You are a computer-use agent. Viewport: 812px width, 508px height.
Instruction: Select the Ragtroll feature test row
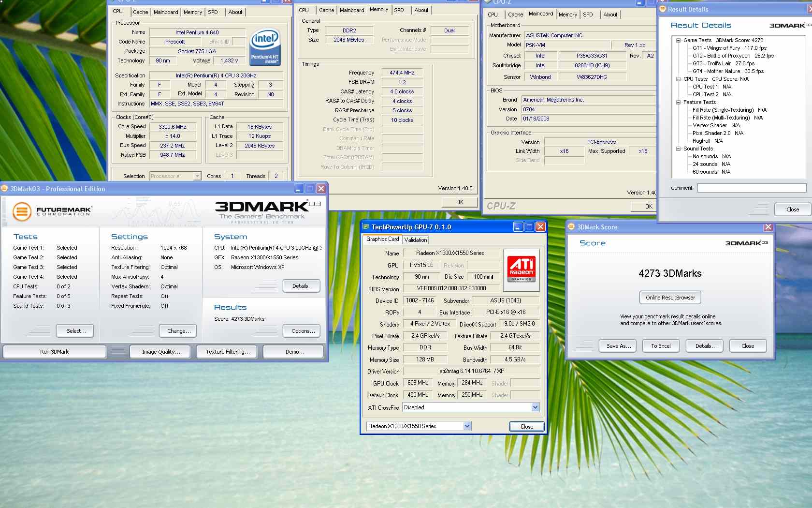tap(708, 141)
